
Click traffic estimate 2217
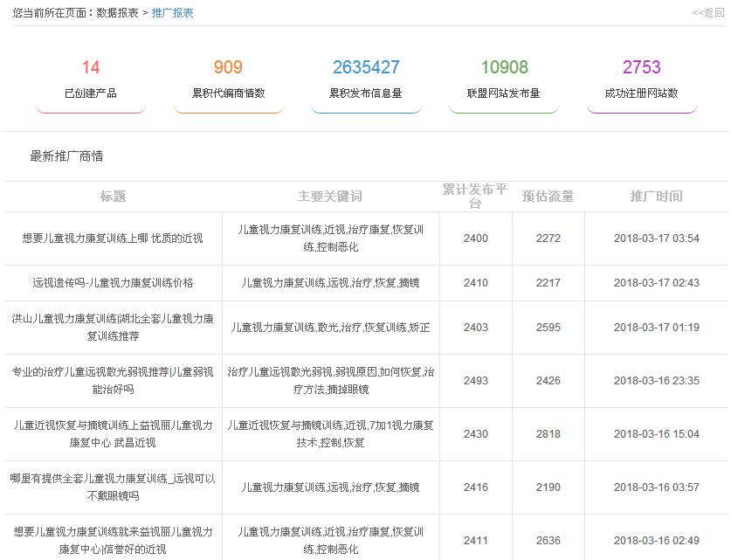tap(548, 282)
